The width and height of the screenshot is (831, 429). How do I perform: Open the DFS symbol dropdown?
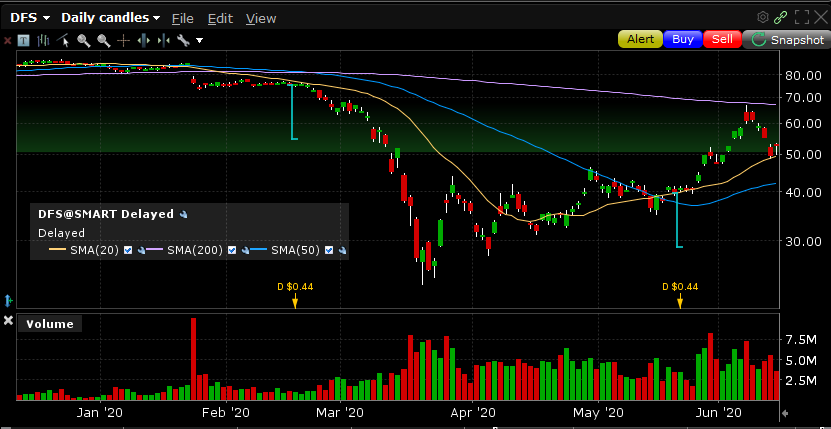(x=30, y=17)
